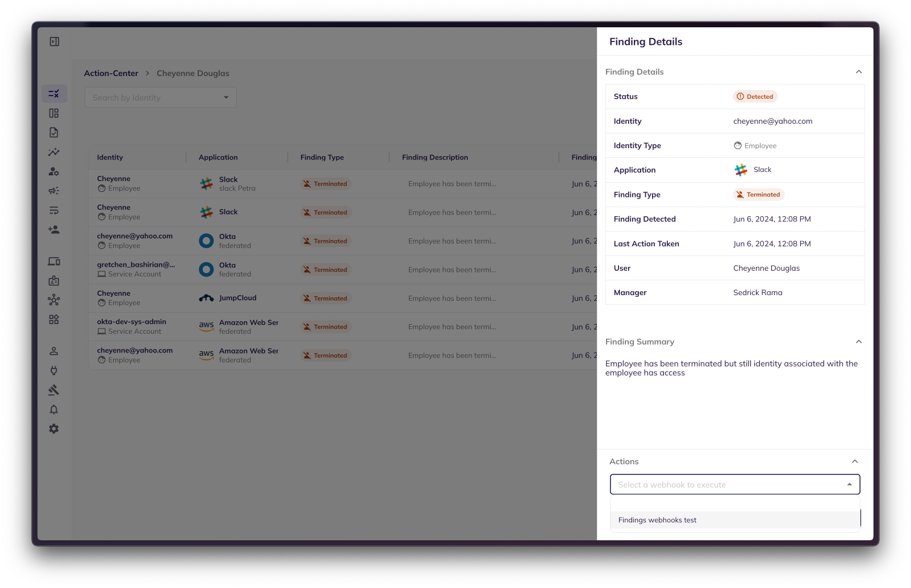Select the Findings webhooks test option
The width and height of the screenshot is (911, 588).
pos(657,520)
